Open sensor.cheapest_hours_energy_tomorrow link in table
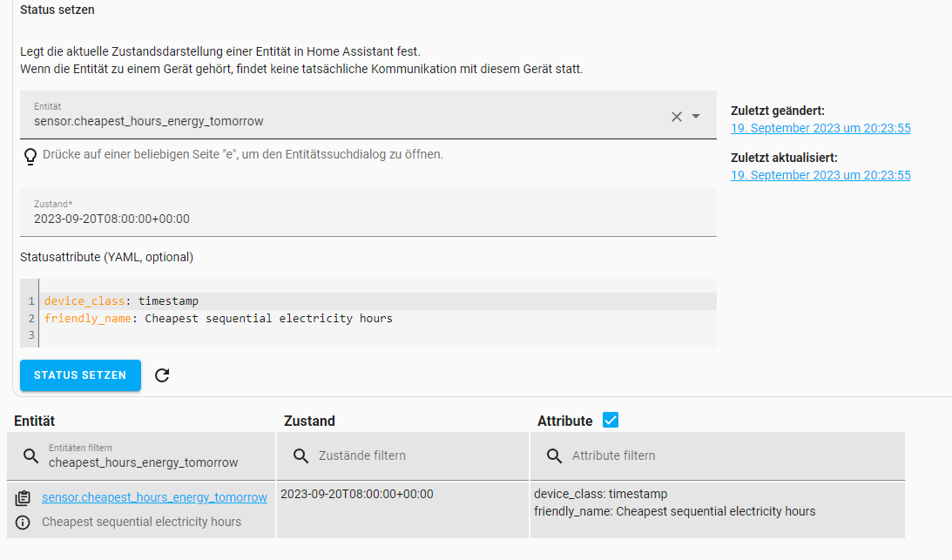 pos(154,497)
